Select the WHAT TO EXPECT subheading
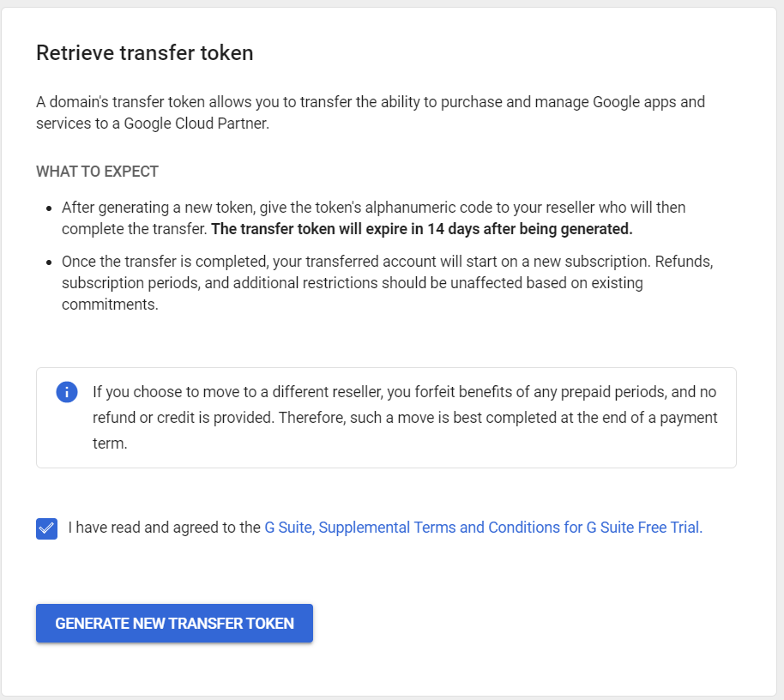The height and width of the screenshot is (700, 784). 97,172
